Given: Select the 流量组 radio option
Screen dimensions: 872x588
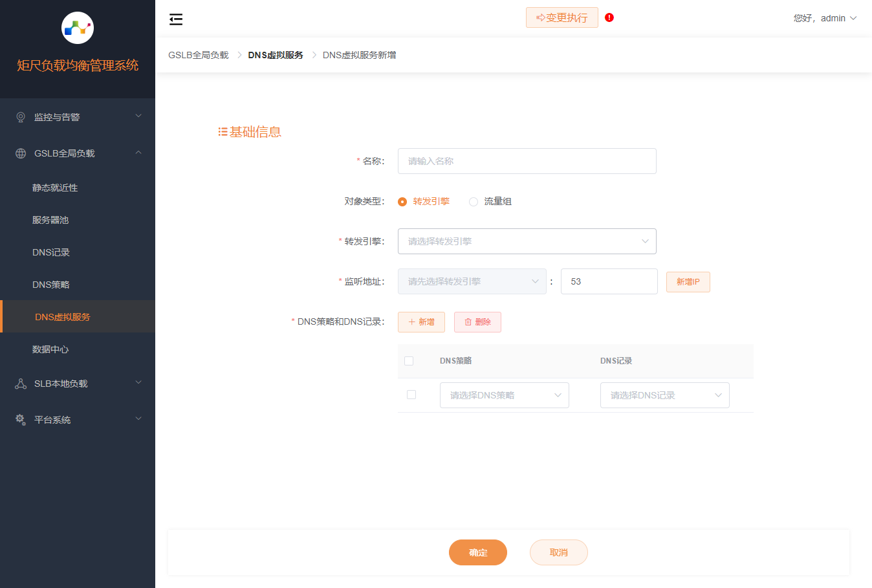Looking at the screenshot, I should [x=473, y=201].
